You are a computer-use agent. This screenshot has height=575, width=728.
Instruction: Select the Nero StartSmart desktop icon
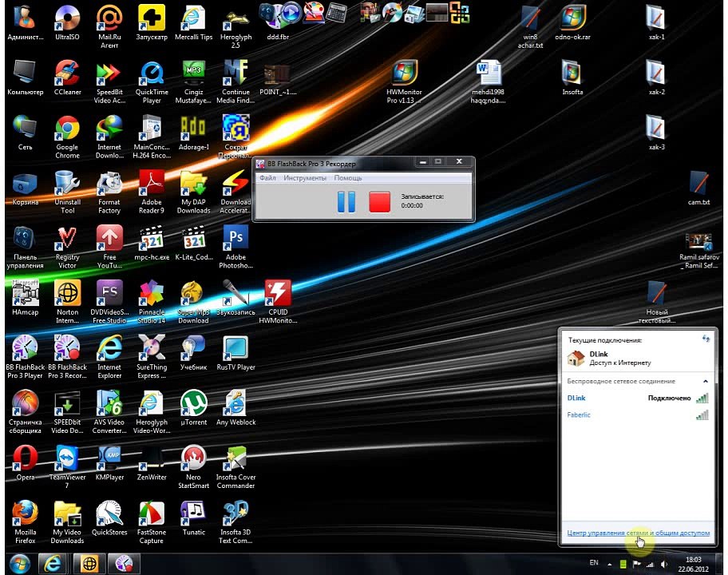[194, 466]
